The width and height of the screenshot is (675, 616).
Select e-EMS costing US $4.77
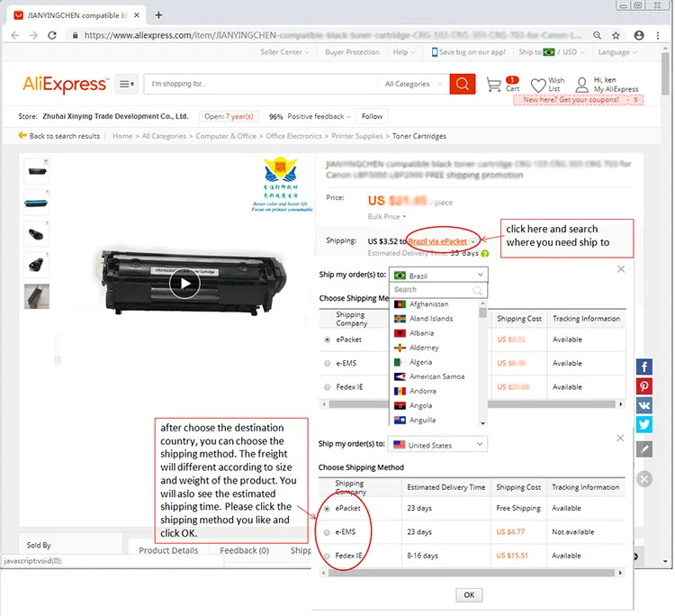click(327, 532)
